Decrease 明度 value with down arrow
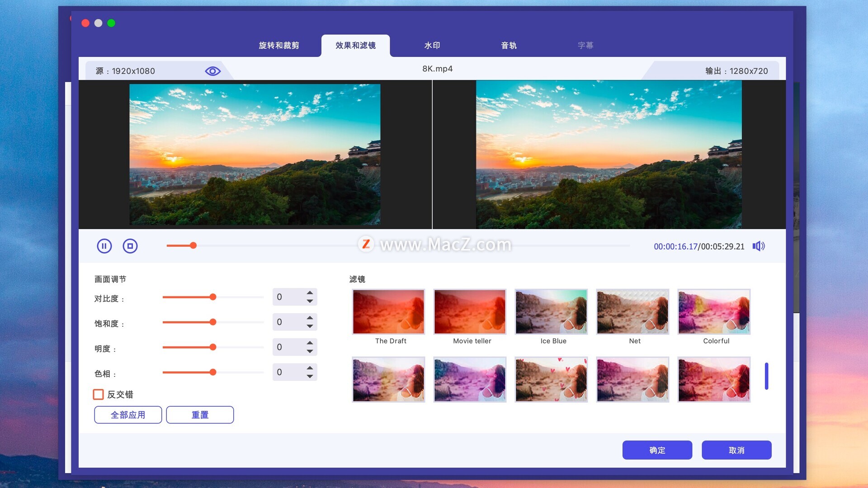This screenshot has height=488, width=868. point(310,352)
